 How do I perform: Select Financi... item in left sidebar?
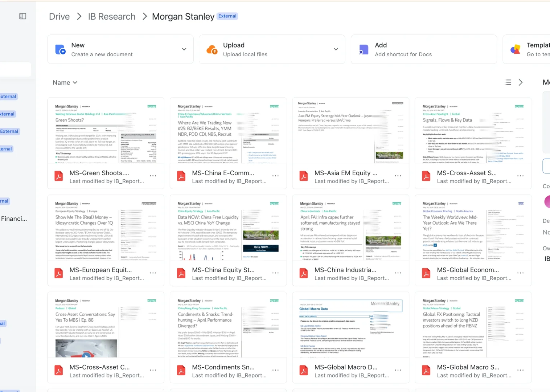click(x=14, y=219)
